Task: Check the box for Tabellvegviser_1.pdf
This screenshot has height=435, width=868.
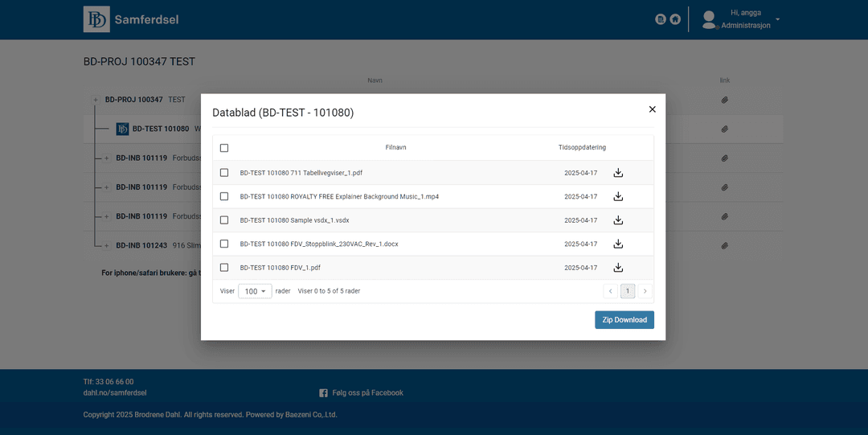Action: click(x=224, y=173)
